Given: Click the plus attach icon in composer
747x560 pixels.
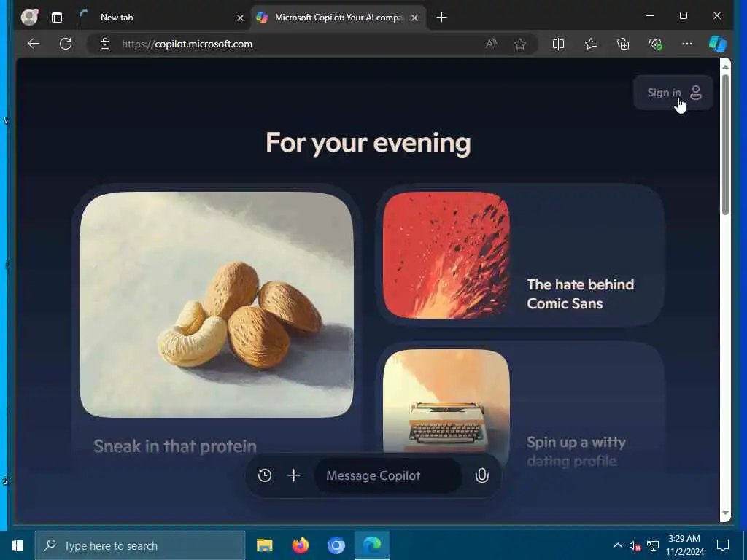Looking at the screenshot, I should point(294,475).
